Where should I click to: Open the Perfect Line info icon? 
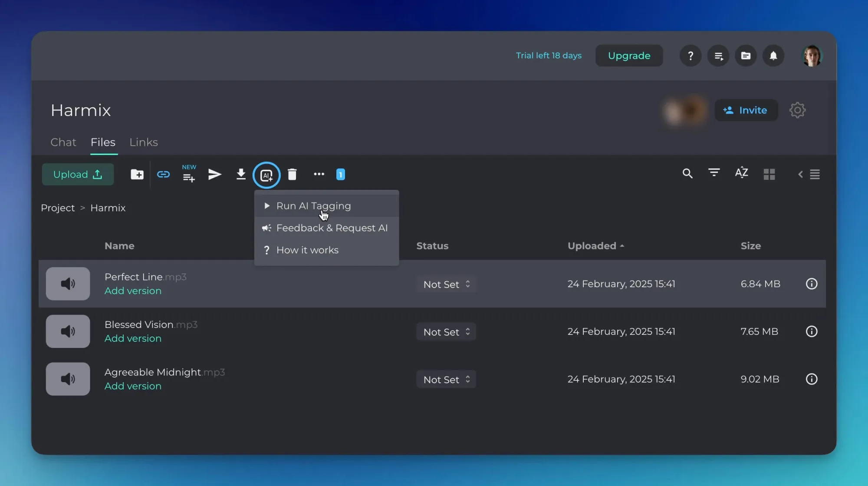(x=811, y=284)
